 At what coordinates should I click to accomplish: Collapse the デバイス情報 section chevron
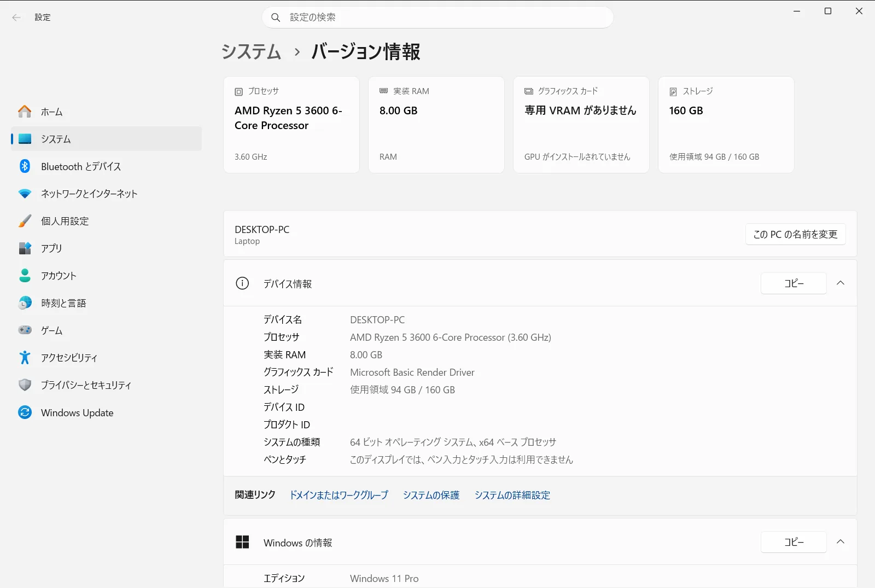click(841, 283)
